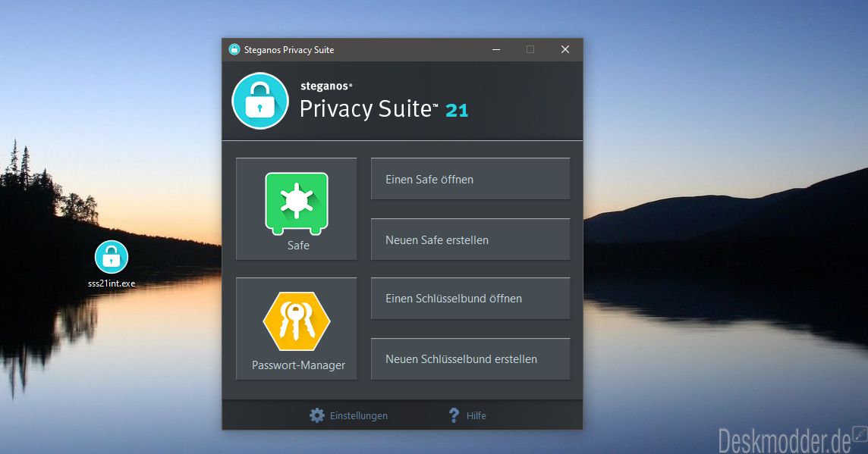Open the Hilfe link

(x=476, y=416)
